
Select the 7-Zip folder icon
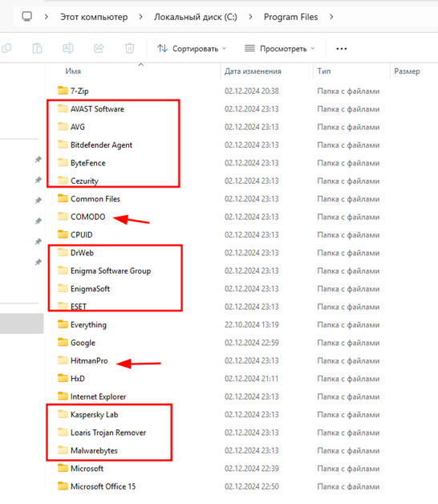pyautogui.click(x=63, y=91)
